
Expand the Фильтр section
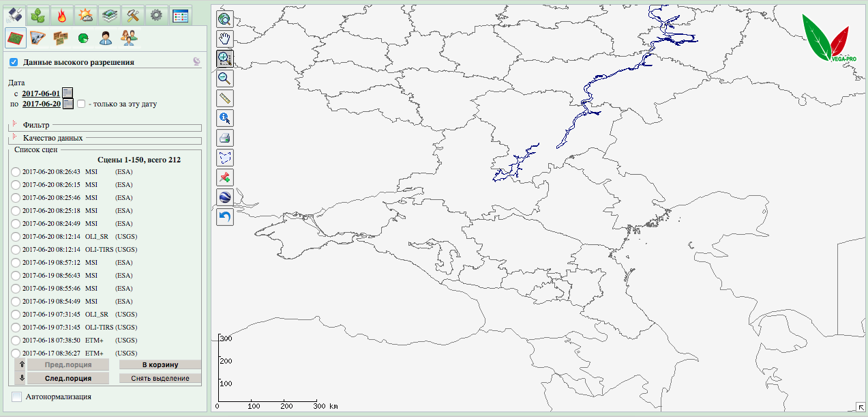[14, 124]
